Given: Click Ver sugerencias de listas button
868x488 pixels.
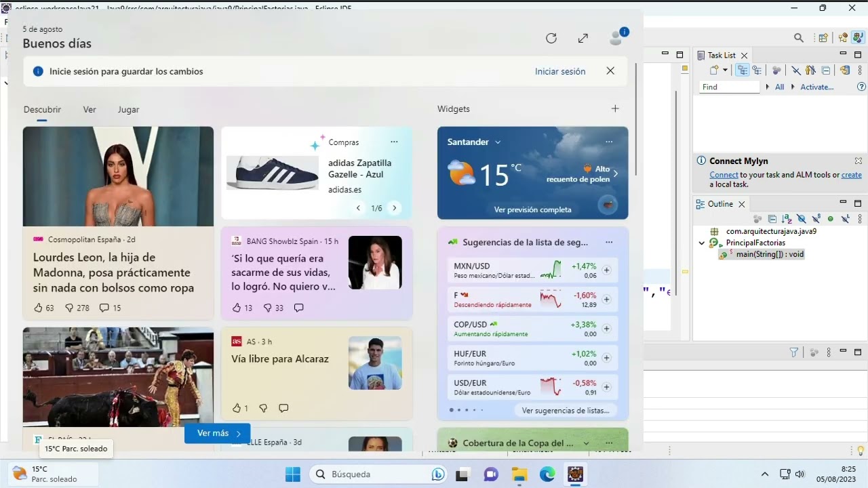Looking at the screenshot, I should (x=565, y=410).
